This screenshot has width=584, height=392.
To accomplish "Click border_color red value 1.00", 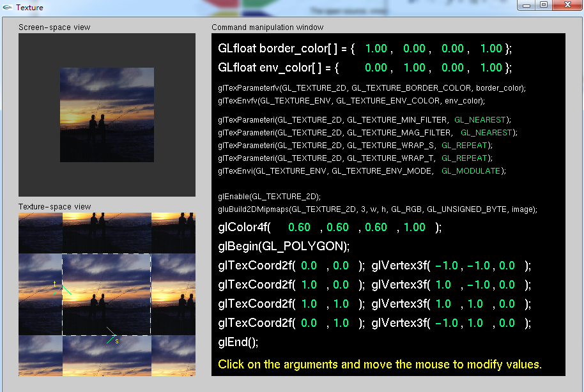I will tap(376, 49).
